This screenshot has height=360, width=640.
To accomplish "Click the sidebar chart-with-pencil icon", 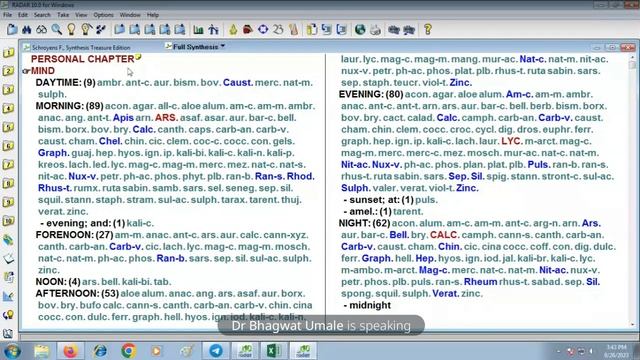I will [x=8, y=296].
